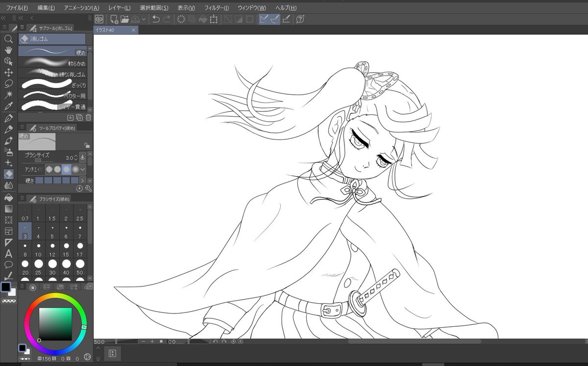Select the ざっくり eraser sub tool
Screen dimensions: 588x366
(53, 85)
